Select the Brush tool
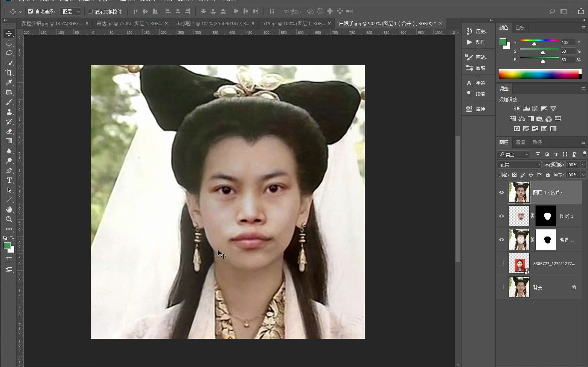 (9, 102)
